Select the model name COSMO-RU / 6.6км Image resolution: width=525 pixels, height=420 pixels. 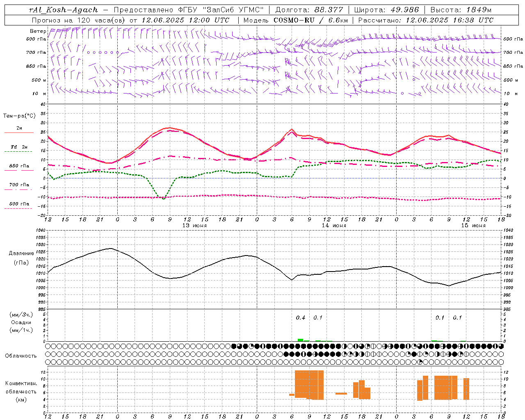pos(311,20)
